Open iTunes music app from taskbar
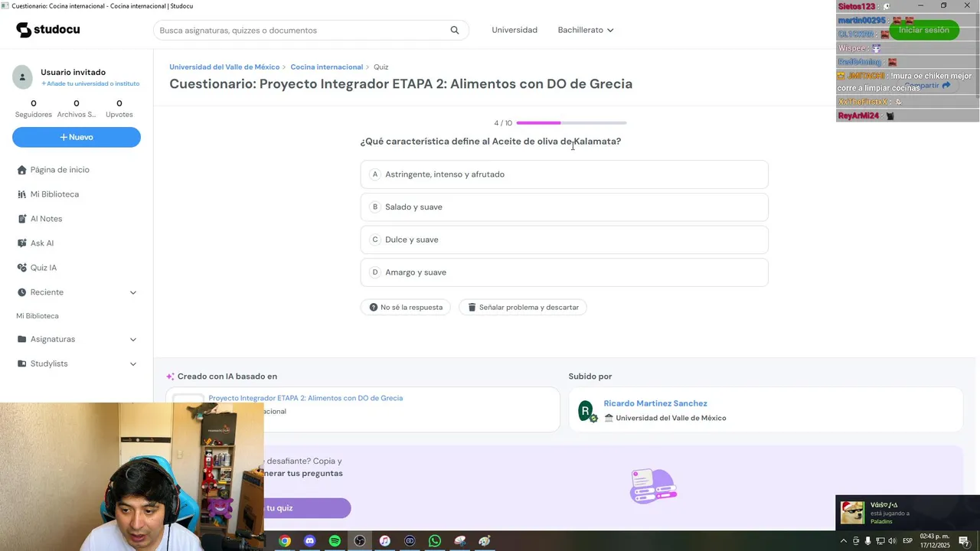The height and width of the screenshot is (551, 980). (384, 541)
